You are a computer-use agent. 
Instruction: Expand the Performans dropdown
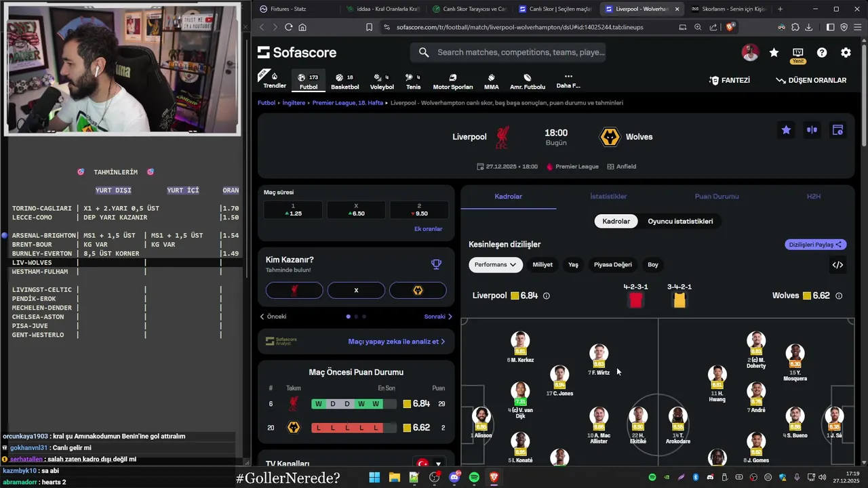point(495,265)
